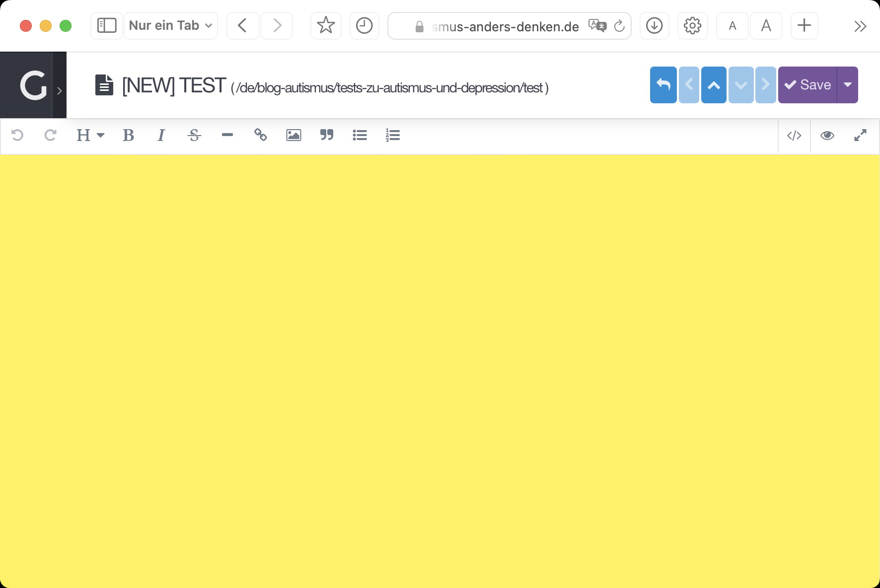Viewport: 880px width, 588px height.
Task: Go to the next page sibling
Action: [x=766, y=85]
